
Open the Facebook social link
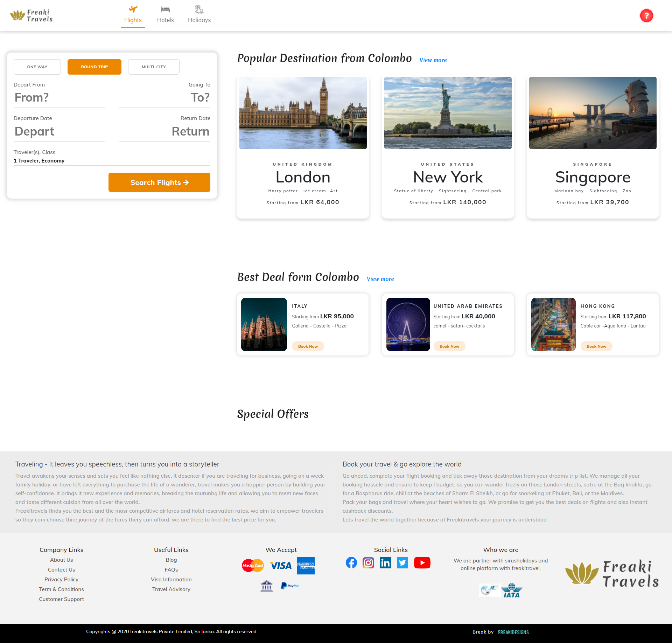point(351,563)
